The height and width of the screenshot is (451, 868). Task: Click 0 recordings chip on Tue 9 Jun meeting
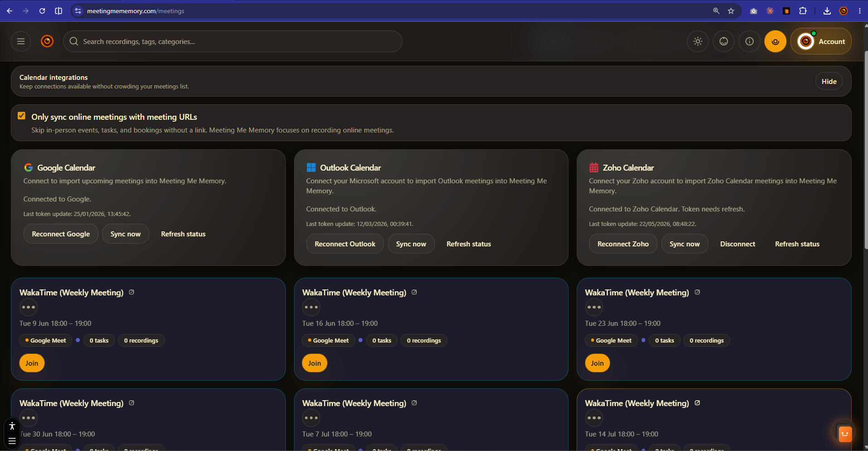tap(141, 340)
